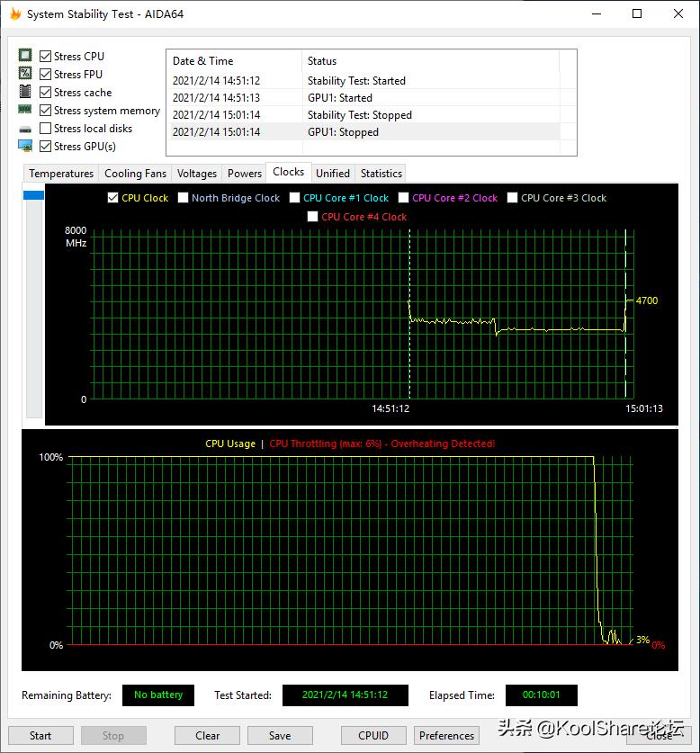Enable Stress local disks checkbox
The width and height of the screenshot is (700, 753).
point(45,129)
